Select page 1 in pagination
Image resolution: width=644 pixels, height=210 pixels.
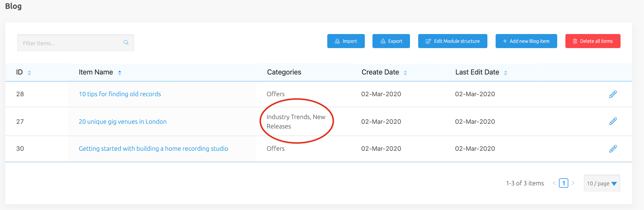click(x=563, y=183)
